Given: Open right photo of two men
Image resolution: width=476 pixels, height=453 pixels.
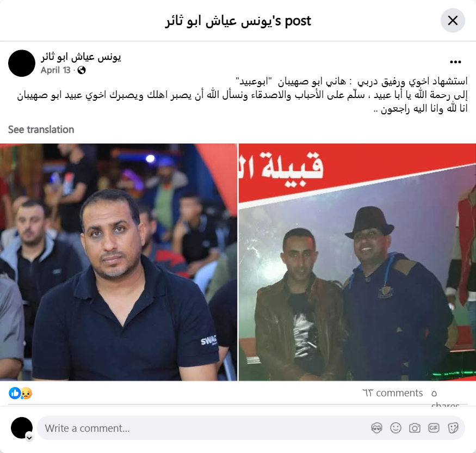Looking at the screenshot, I should point(357,262).
